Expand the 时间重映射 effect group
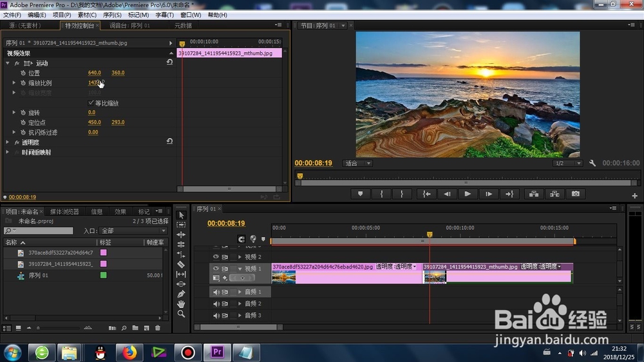The width and height of the screenshot is (644, 362). pyautogui.click(x=7, y=152)
